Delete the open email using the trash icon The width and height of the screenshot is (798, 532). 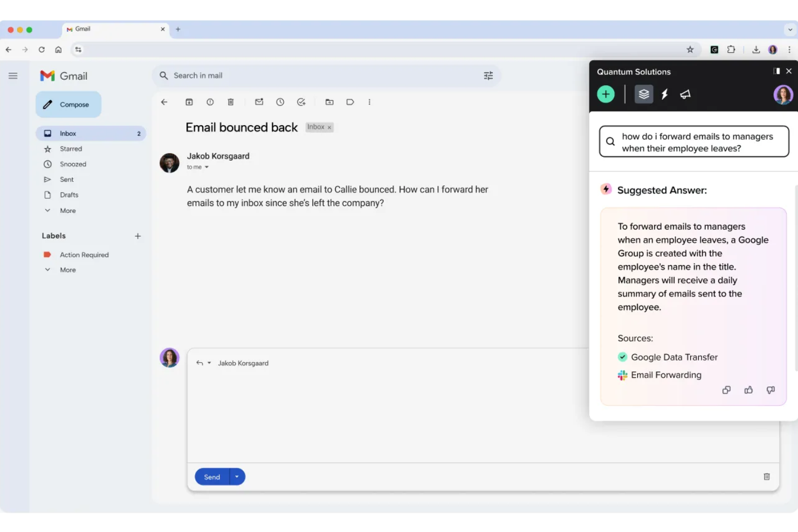coord(231,102)
